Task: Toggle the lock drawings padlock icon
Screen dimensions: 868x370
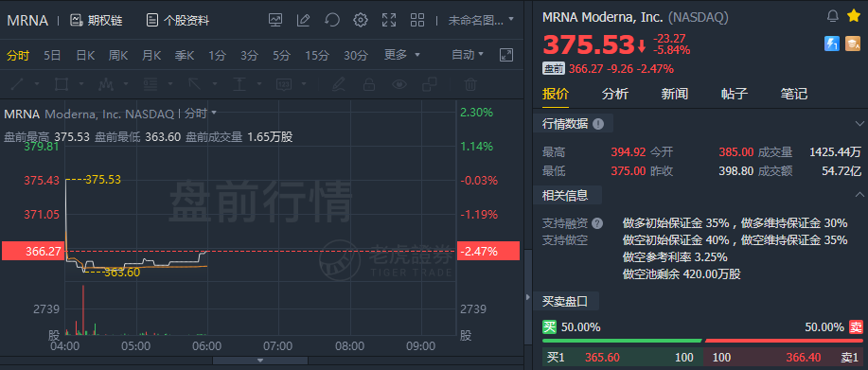Action: [x=369, y=84]
